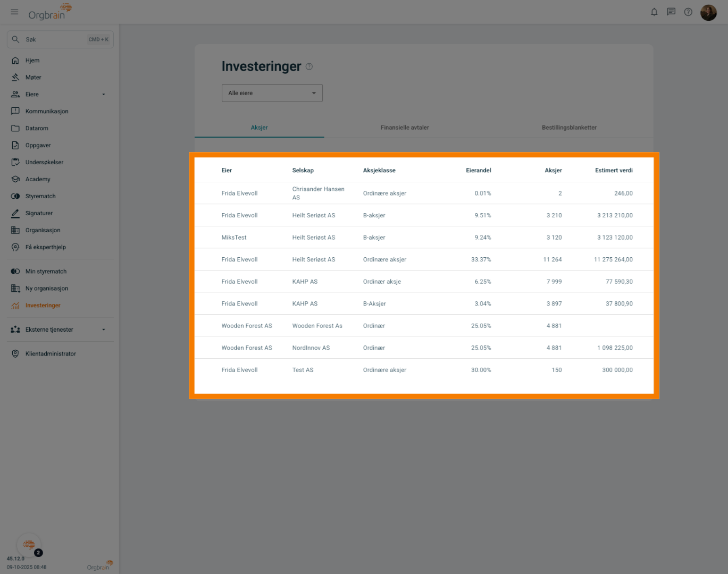Open Datarom in sidebar
728x574 pixels.
(x=37, y=129)
